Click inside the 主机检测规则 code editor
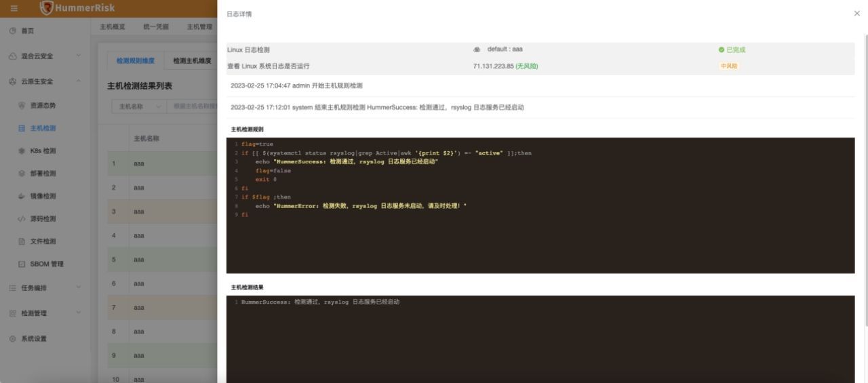Screen dimensions: 868x383 coord(540,237)
